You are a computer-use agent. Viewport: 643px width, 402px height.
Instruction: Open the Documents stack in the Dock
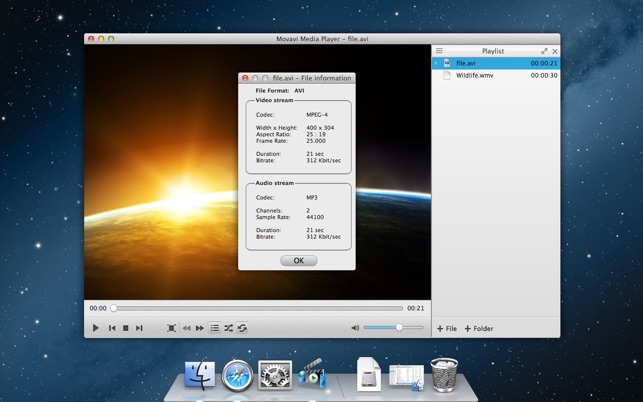[369, 374]
